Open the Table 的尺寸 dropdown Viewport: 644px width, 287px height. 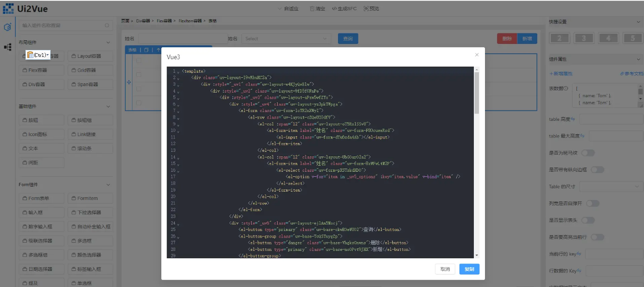point(610,187)
